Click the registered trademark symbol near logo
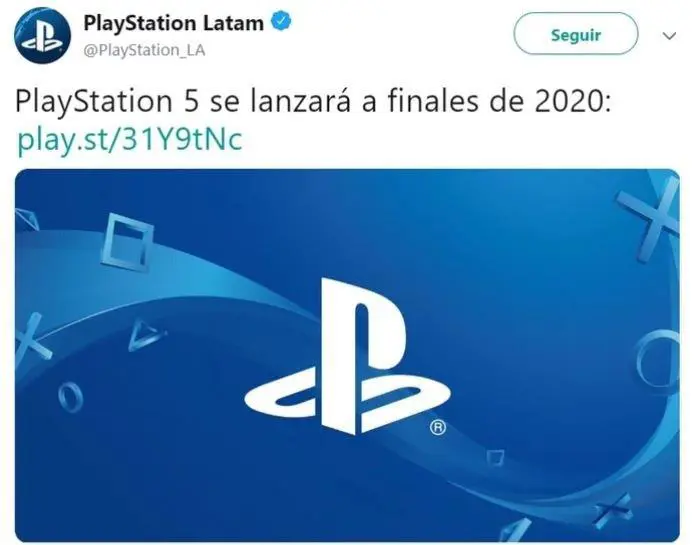Viewport: 697px width, 545px height. tap(438, 427)
